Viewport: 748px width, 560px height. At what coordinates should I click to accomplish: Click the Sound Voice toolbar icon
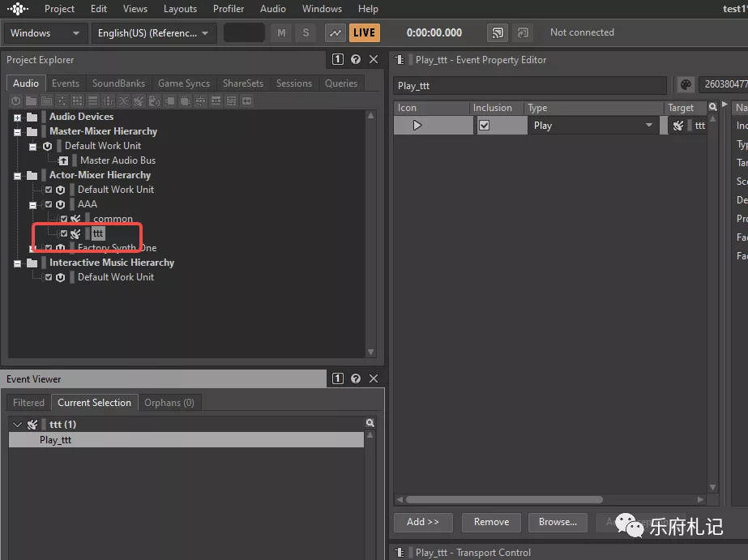[154, 100]
